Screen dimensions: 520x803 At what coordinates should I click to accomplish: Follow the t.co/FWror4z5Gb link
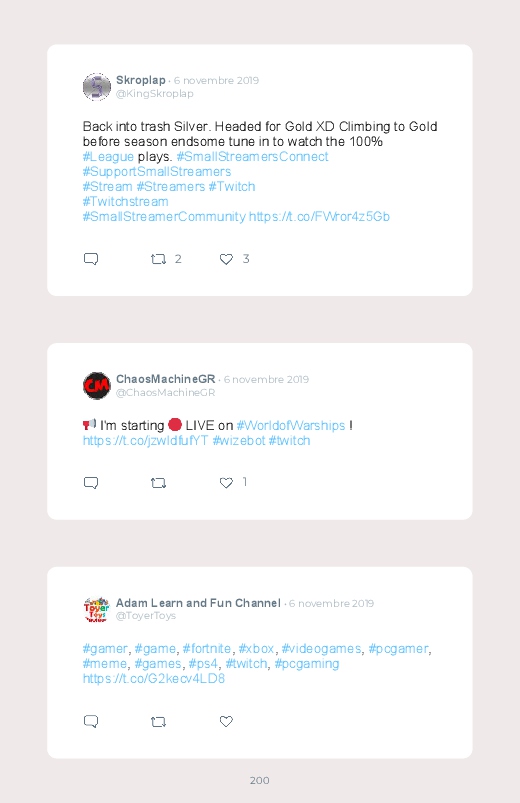coord(319,217)
